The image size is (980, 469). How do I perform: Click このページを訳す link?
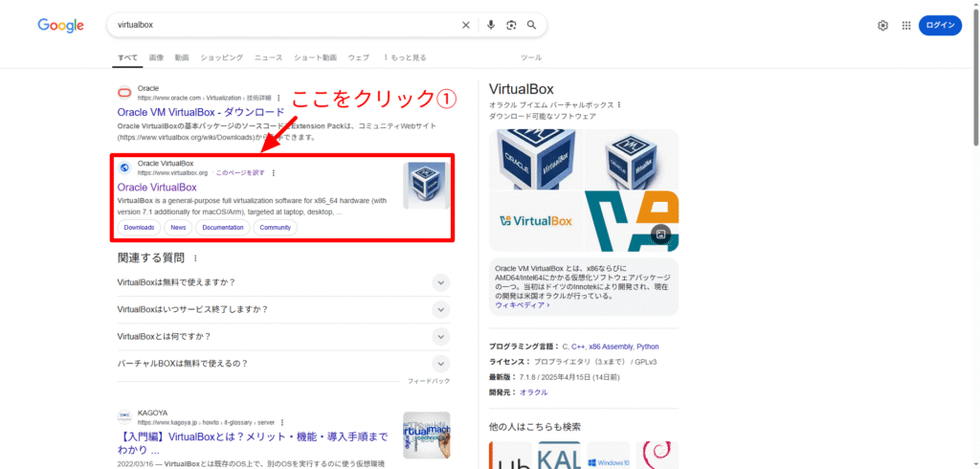tap(240, 173)
